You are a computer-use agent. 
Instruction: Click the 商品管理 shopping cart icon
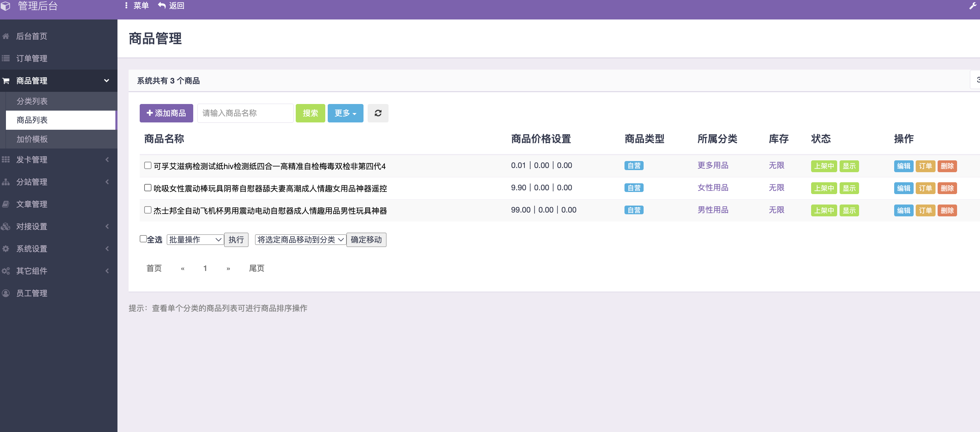(6, 80)
